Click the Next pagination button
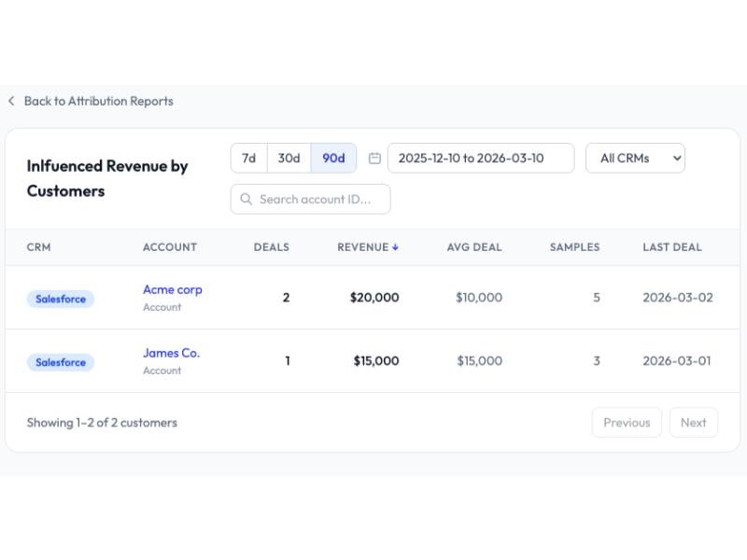 [x=694, y=422]
